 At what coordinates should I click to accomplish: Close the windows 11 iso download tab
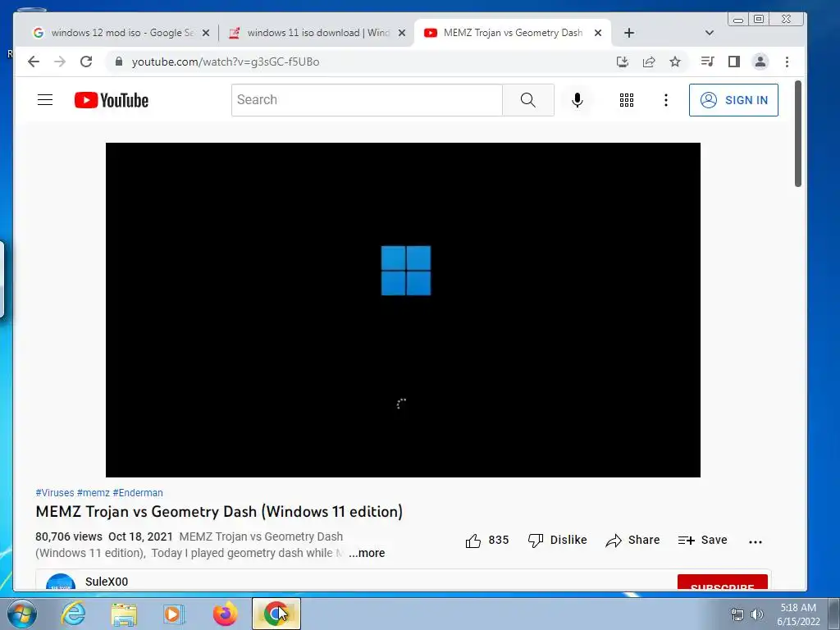click(402, 33)
